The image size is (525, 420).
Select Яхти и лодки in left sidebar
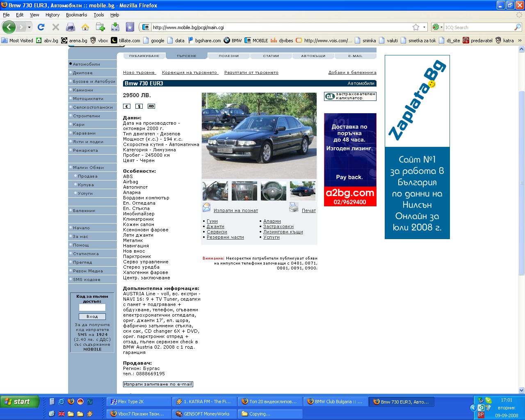88,142
